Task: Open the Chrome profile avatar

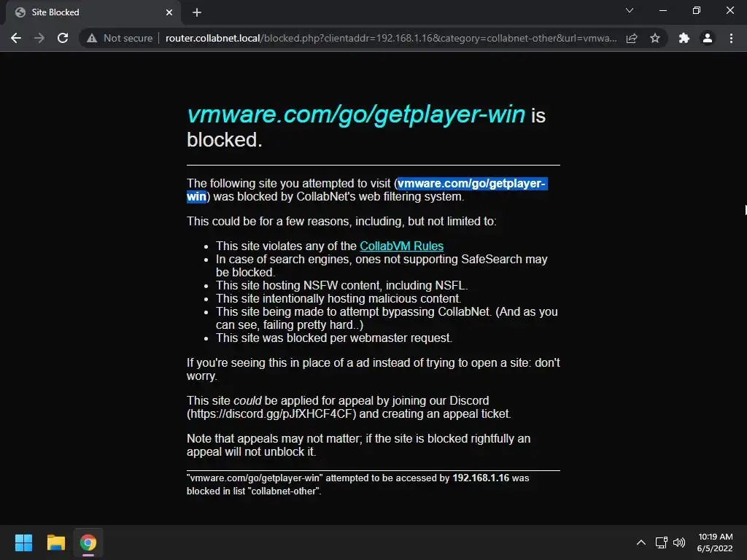Action: (708, 38)
